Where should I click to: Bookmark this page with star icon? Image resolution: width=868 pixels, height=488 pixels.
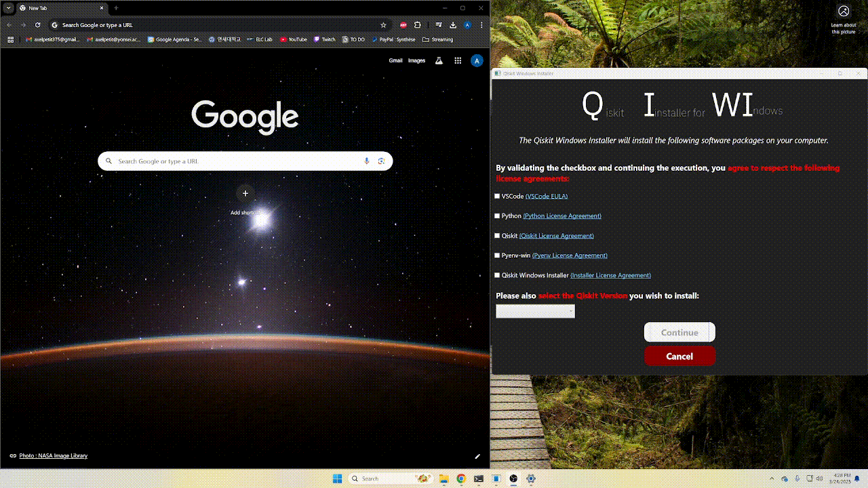383,25
